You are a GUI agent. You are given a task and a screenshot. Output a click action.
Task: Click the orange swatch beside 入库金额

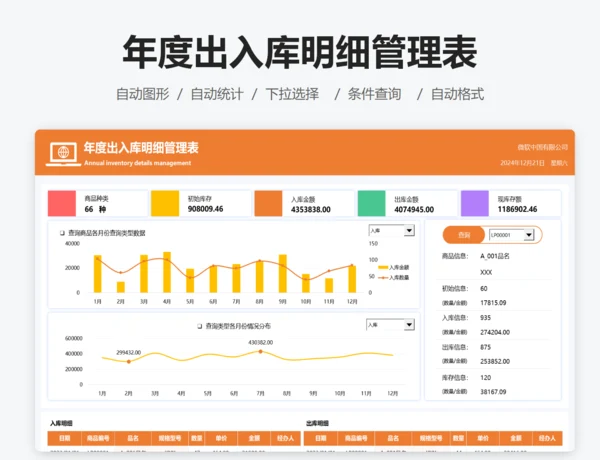pos(268,203)
